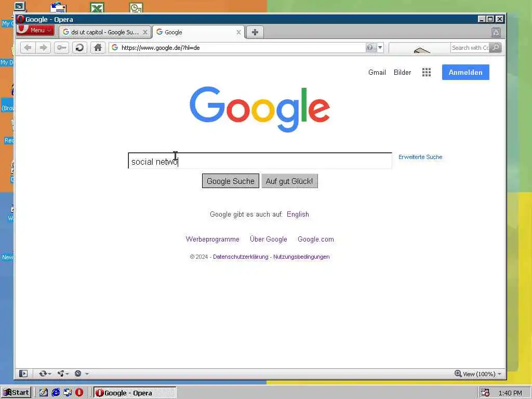Click the search magnifier button
532x399 pixels.
[496, 47]
